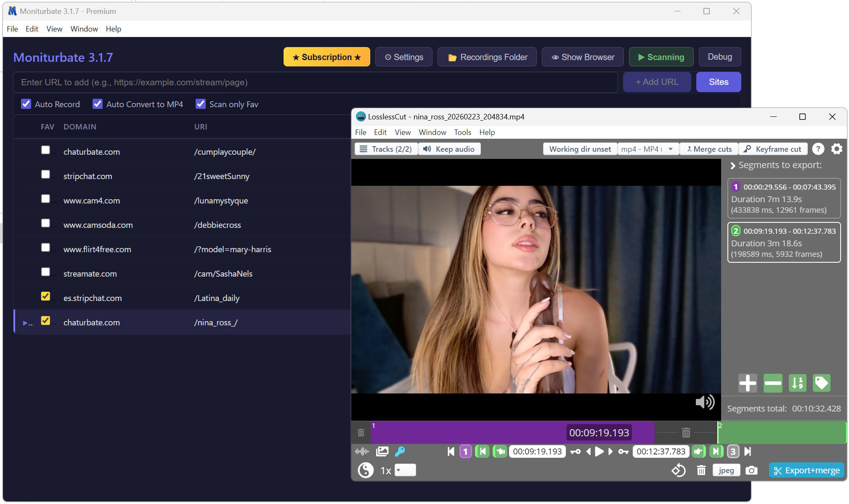
Task: Open Show Browser in Moniturbate
Action: pyautogui.click(x=583, y=57)
